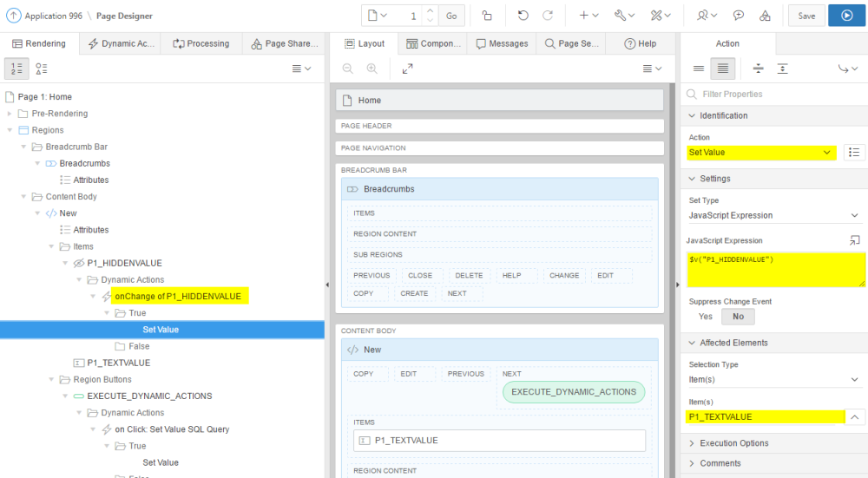Open the Utilities wrench menu

coord(624,16)
